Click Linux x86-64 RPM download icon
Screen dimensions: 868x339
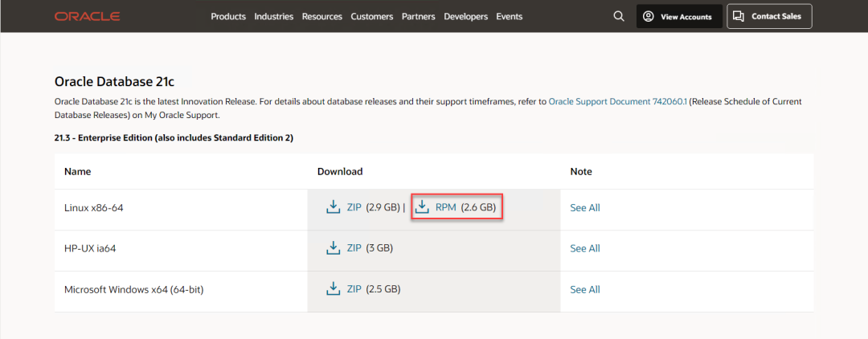tap(422, 207)
